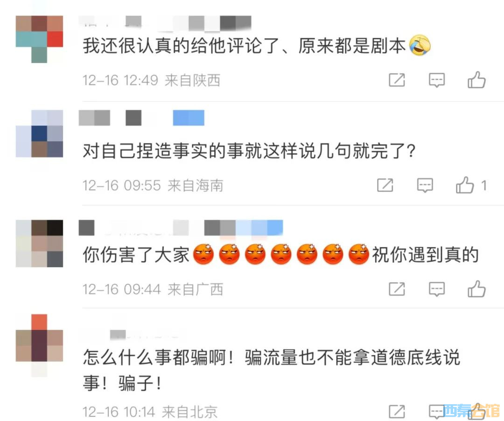Share the 广西 angry emoji comment

[397, 289]
